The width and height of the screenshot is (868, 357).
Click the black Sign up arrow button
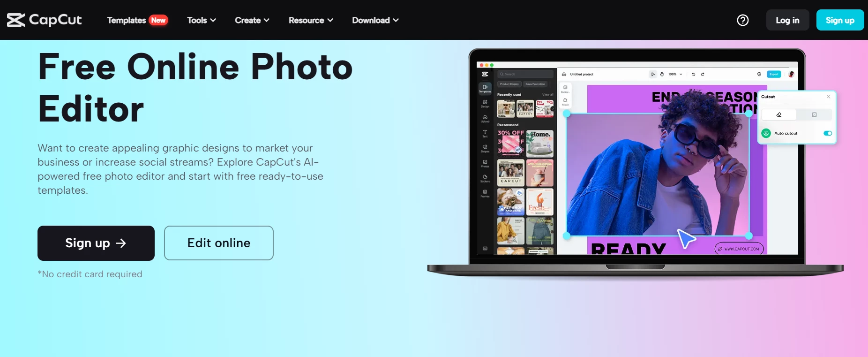pyautogui.click(x=96, y=243)
